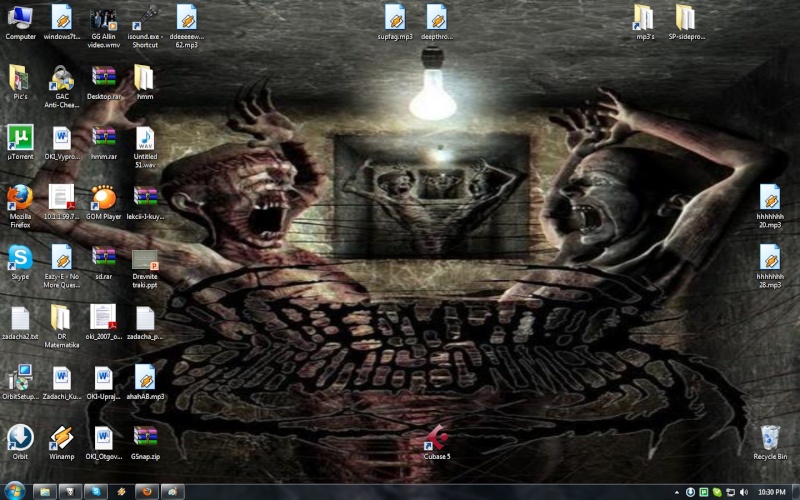Open the hmm folder

(145, 83)
